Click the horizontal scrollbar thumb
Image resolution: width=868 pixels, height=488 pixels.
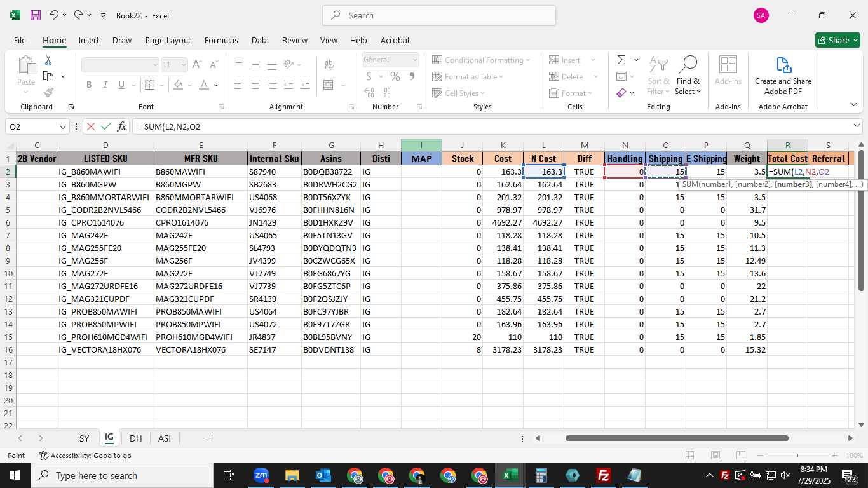[677, 438]
